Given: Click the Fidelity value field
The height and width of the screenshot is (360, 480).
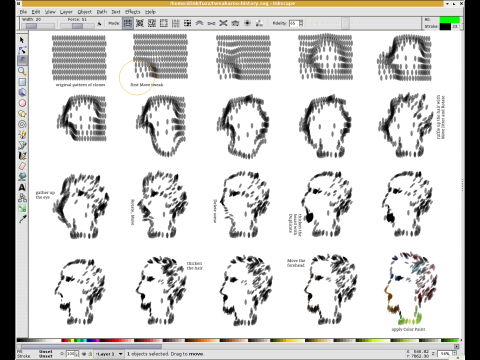Looking at the screenshot, I should point(293,23).
